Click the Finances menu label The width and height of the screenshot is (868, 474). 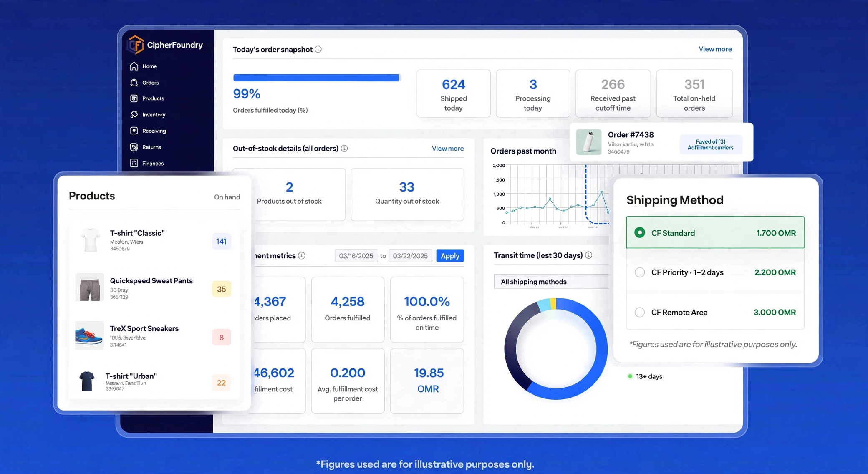click(153, 164)
